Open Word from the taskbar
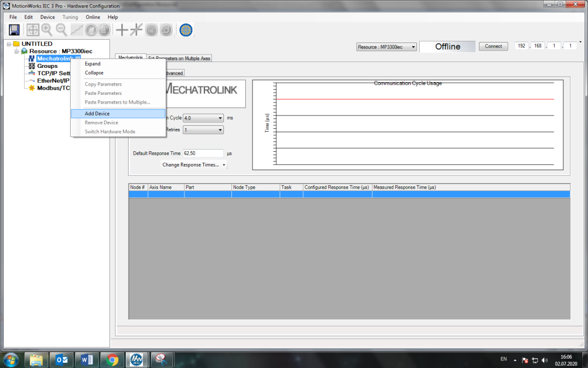The height and width of the screenshot is (368, 588). pyautogui.click(x=87, y=360)
